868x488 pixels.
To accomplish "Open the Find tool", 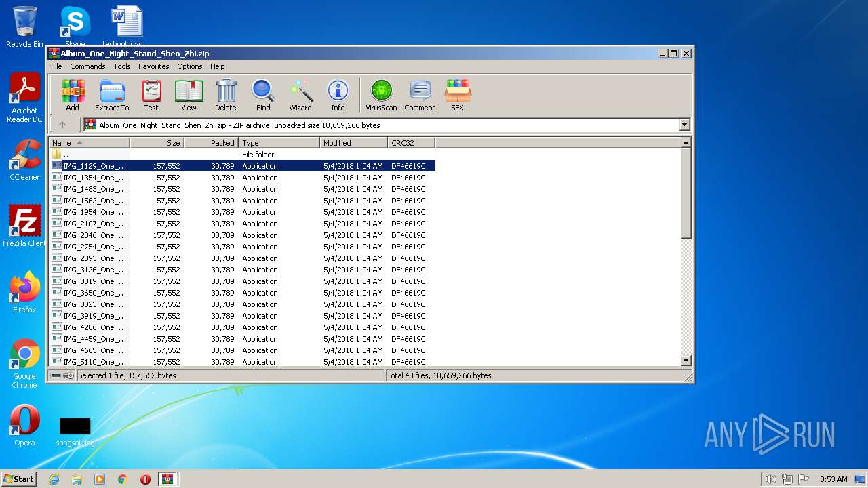I will 263,95.
